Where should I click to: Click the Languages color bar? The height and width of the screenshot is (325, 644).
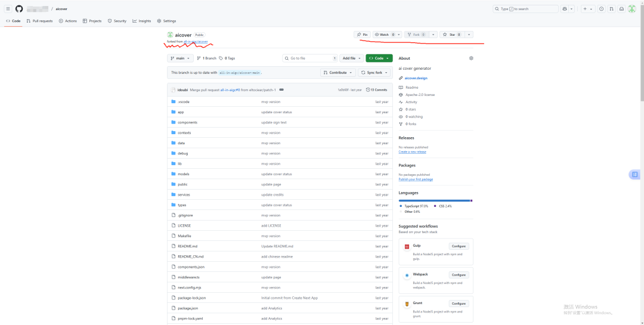(x=435, y=200)
